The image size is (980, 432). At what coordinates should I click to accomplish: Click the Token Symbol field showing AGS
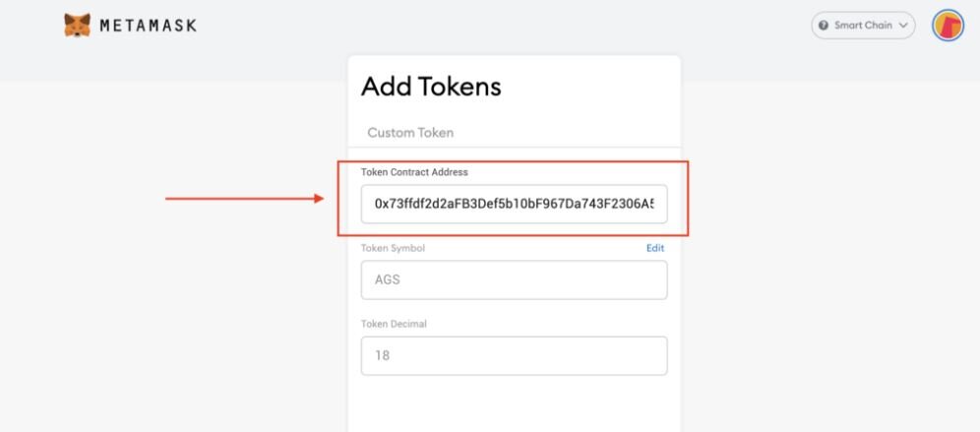(x=514, y=279)
